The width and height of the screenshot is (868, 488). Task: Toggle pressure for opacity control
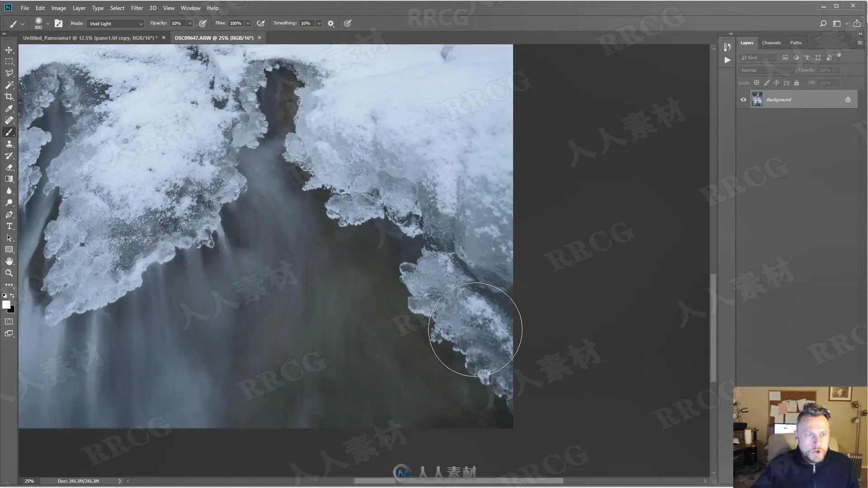click(x=203, y=23)
